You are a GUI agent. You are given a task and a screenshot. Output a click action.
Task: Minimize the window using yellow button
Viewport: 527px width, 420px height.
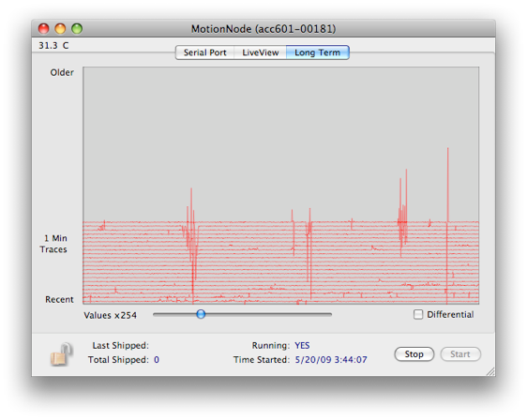pyautogui.click(x=60, y=29)
